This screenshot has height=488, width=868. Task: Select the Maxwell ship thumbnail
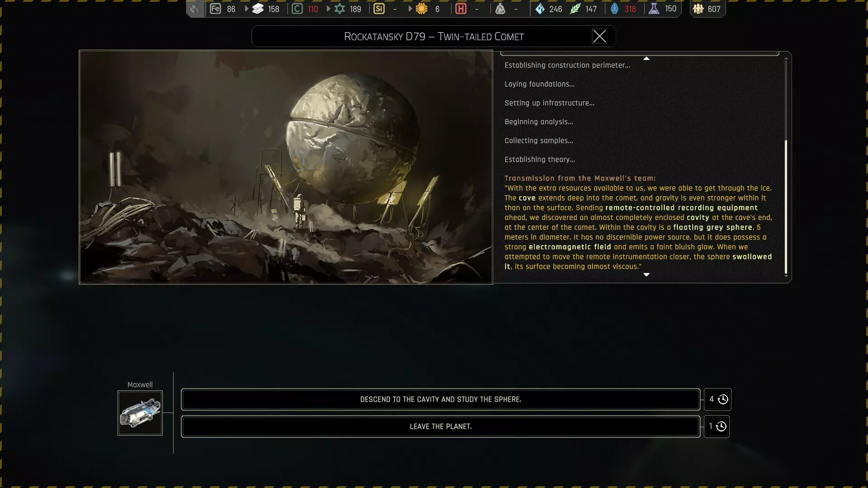[x=140, y=413]
